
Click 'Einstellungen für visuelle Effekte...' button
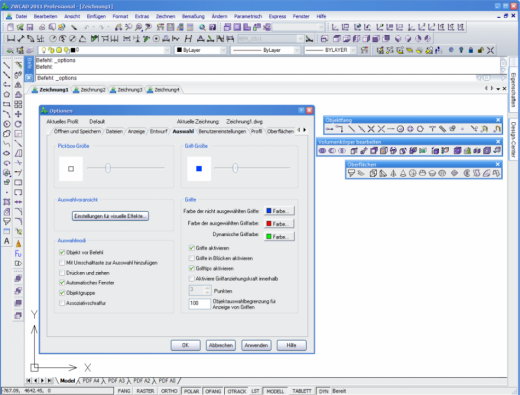(x=110, y=216)
